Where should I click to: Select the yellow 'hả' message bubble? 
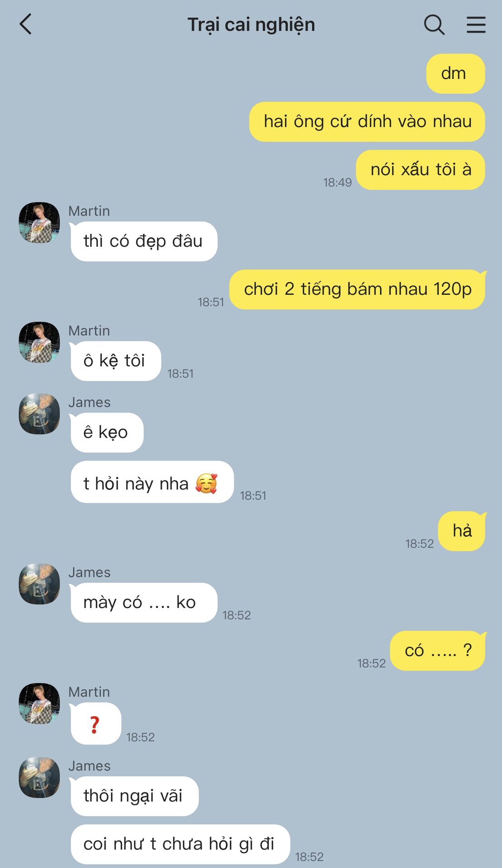pyautogui.click(x=462, y=531)
